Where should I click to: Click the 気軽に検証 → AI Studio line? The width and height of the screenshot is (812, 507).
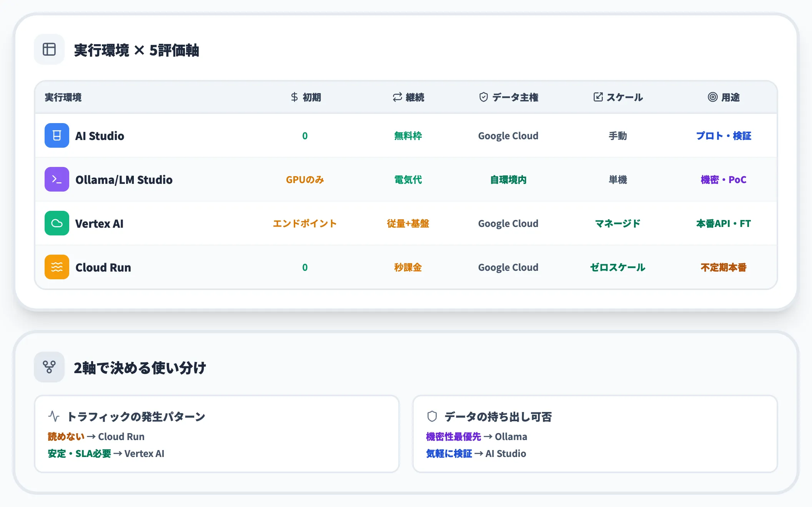[476, 454]
